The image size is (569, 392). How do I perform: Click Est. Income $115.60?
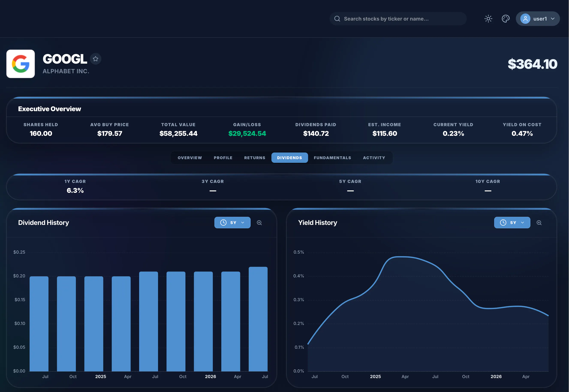(385, 133)
